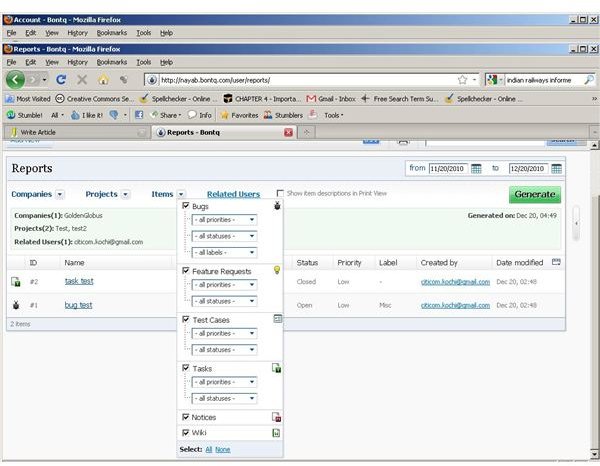Click the bug icon next to Bugs
Screen dimensions: 600x466
[277, 206]
